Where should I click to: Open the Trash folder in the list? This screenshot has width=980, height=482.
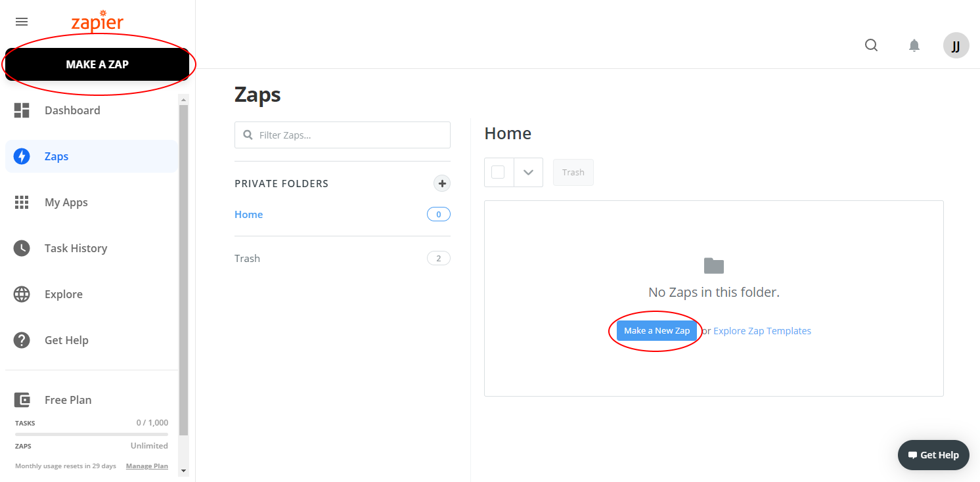point(248,258)
